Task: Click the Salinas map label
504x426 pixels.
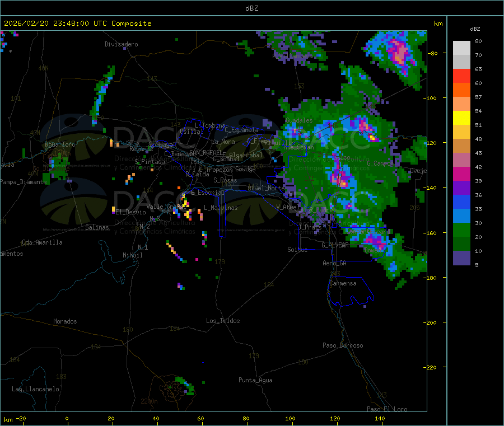Action: (x=97, y=227)
